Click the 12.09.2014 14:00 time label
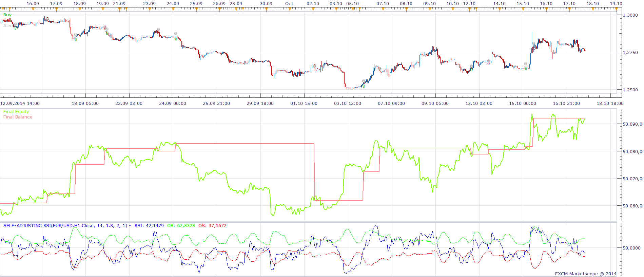Viewport: 644px width, 277px height. tap(20, 103)
